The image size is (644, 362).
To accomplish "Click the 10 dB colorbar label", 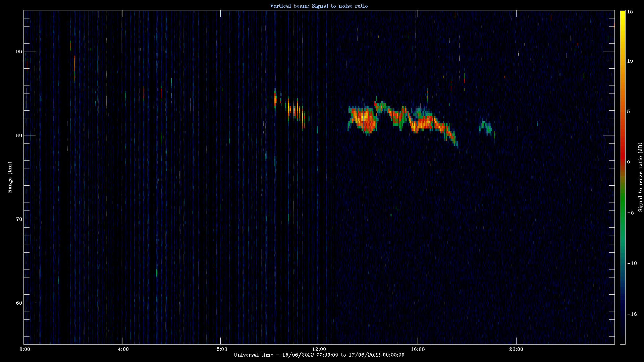I will pyautogui.click(x=630, y=61).
